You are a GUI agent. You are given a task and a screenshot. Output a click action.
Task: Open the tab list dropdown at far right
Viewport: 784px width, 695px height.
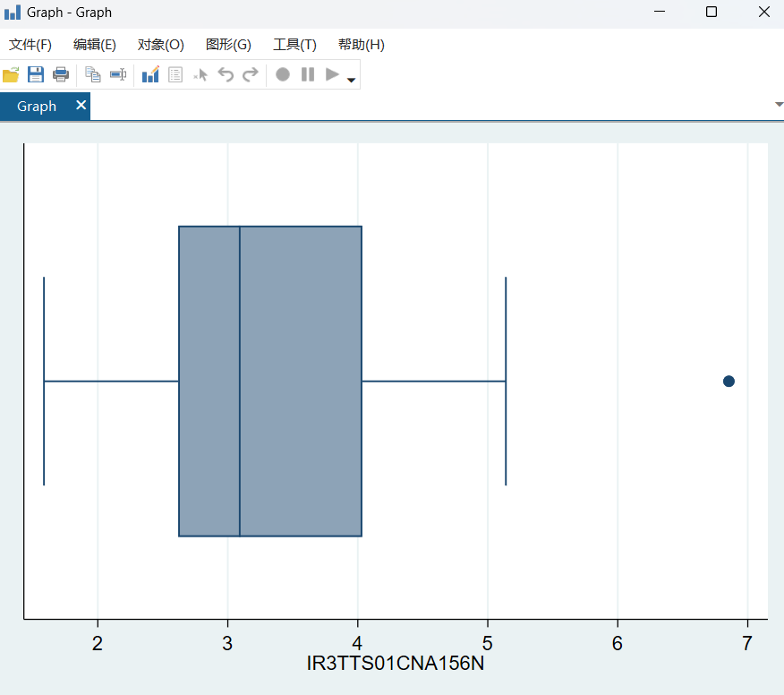pyautogui.click(x=778, y=105)
